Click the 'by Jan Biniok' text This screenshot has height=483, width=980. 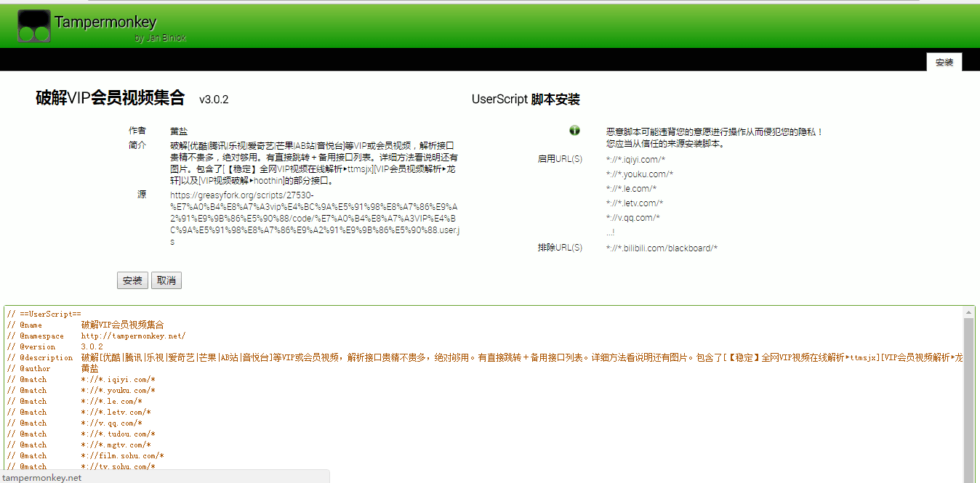point(160,38)
